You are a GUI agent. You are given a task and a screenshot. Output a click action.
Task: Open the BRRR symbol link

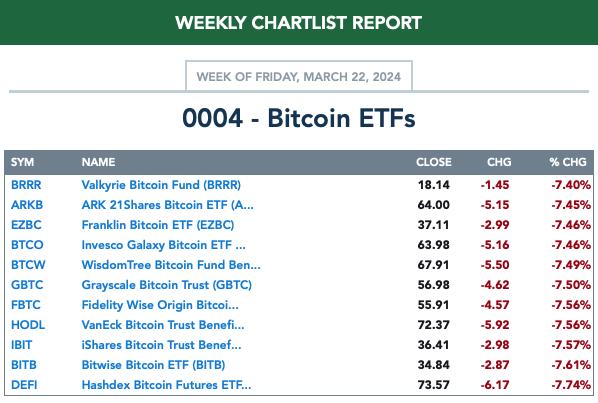tap(26, 185)
